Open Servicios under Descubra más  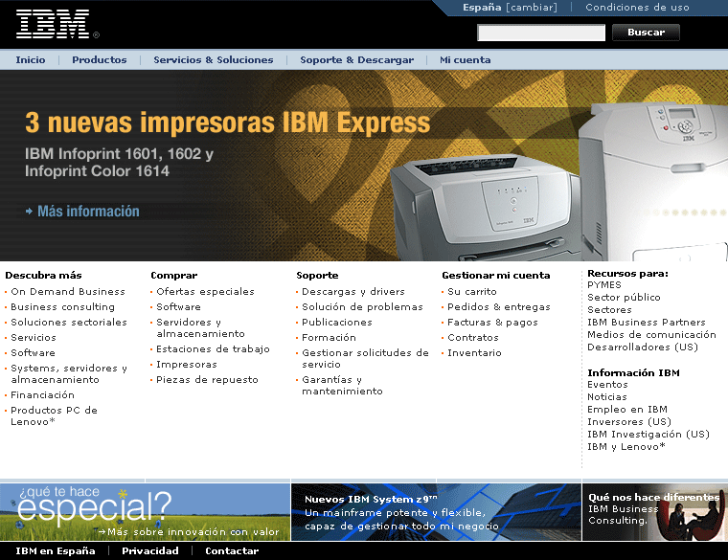click(34, 337)
